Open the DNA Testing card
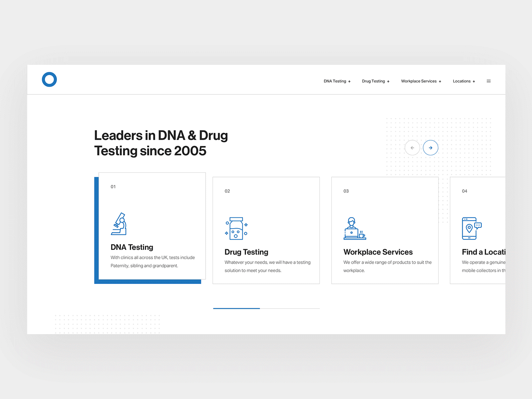The width and height of the screenshot is (532, 399). coord(152,226)
